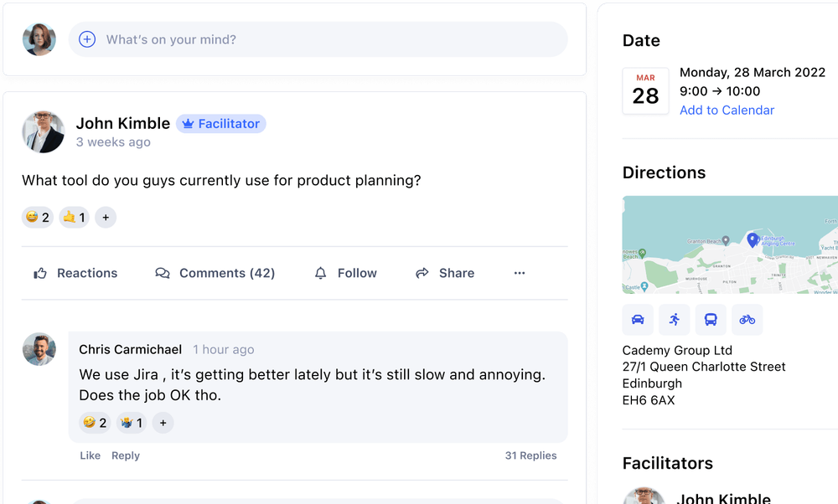Open the add-reaction plus picker under John's post
This screenshot has width=838, height=504.
tap(106, 218)
